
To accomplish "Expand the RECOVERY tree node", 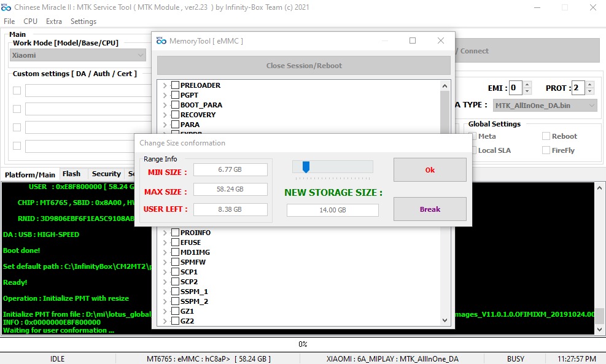I will pos(165,115).
